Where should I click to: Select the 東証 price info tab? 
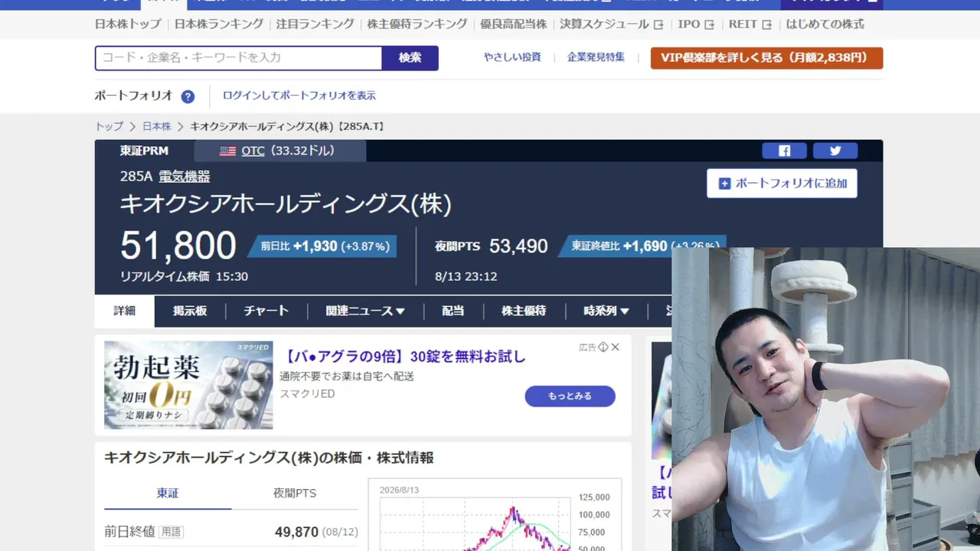pos(168,494)
